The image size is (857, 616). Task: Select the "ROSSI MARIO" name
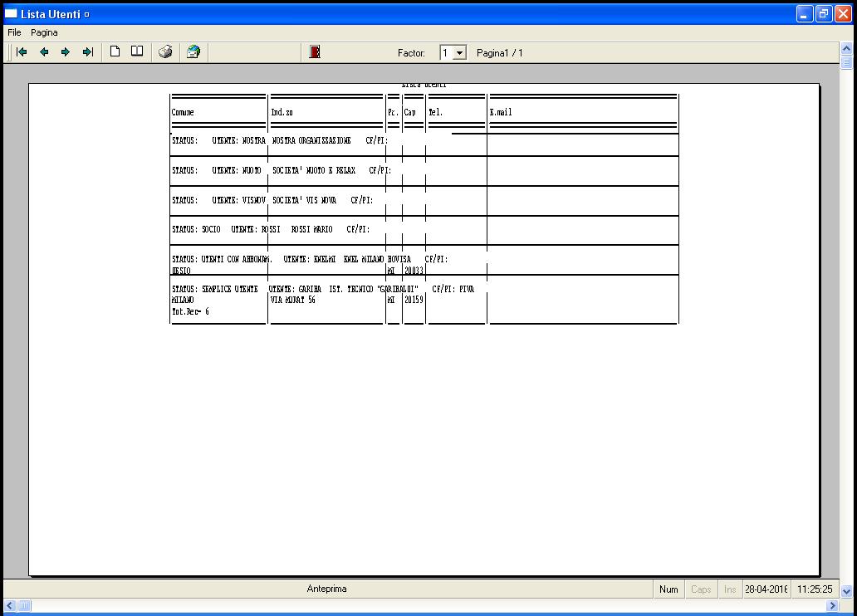(311, 230)
